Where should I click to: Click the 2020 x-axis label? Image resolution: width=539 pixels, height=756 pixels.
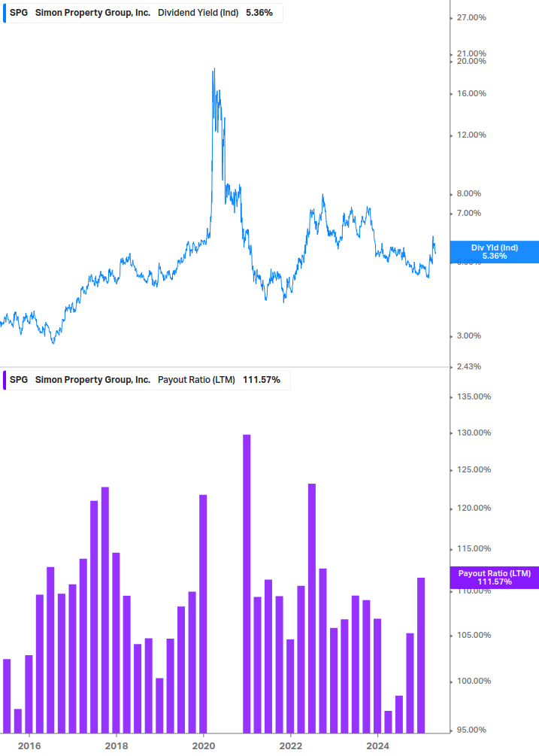click(204, 746)
